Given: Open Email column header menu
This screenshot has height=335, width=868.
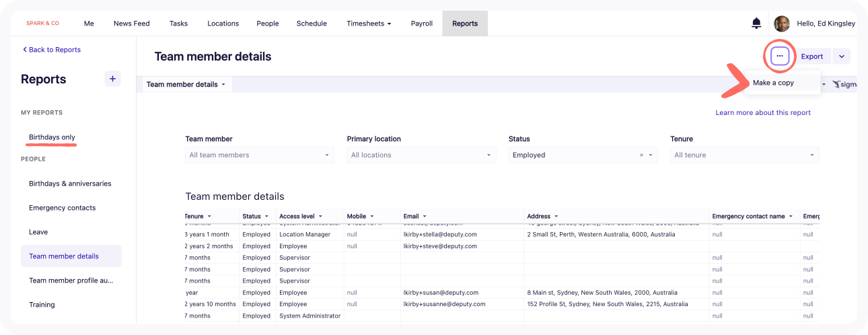Looking at the screenshot, I should click(x=425, y=217).
